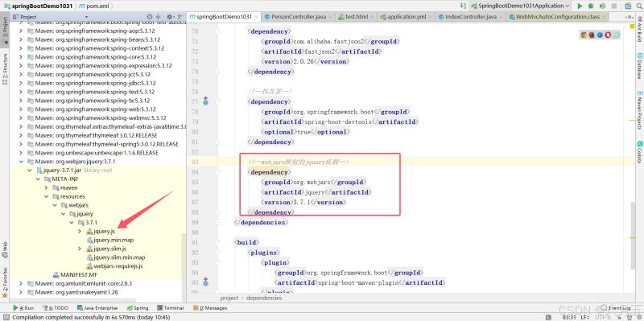Open the search everywhere magnifier icon

click(x=639, y=6)
